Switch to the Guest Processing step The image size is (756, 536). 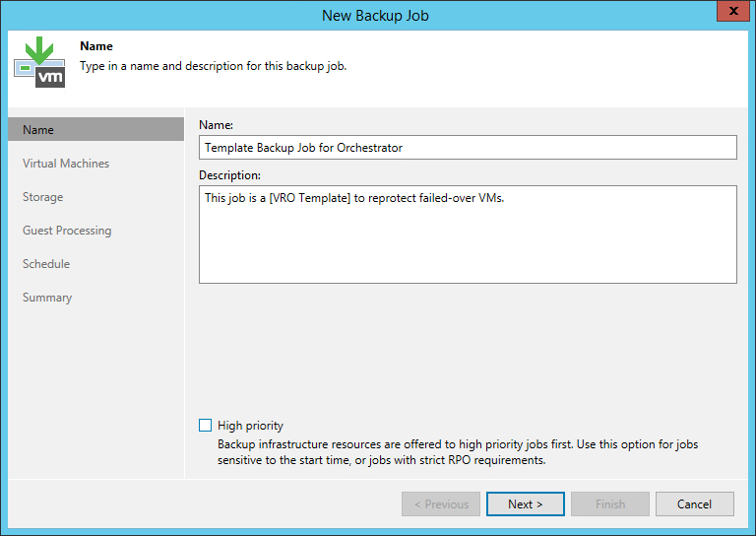[x=67, y=231]
